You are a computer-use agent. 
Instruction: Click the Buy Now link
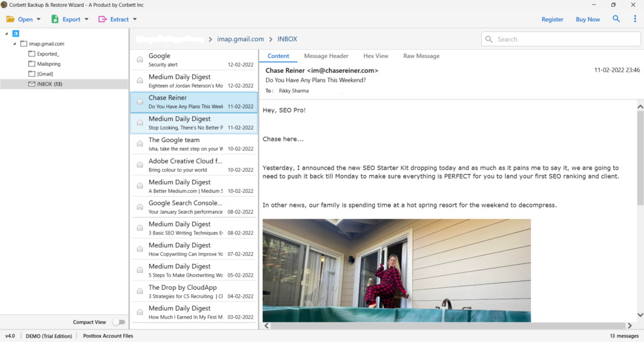point(588,19)
